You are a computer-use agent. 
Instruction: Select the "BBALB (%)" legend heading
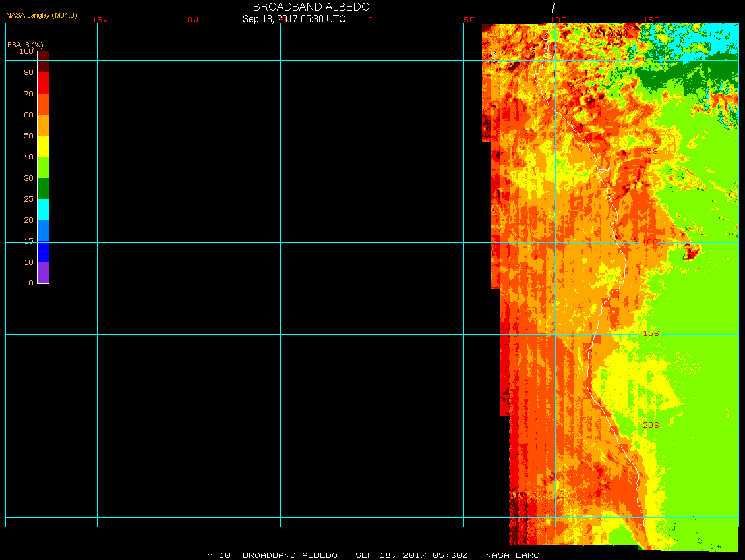click(25, 45)
